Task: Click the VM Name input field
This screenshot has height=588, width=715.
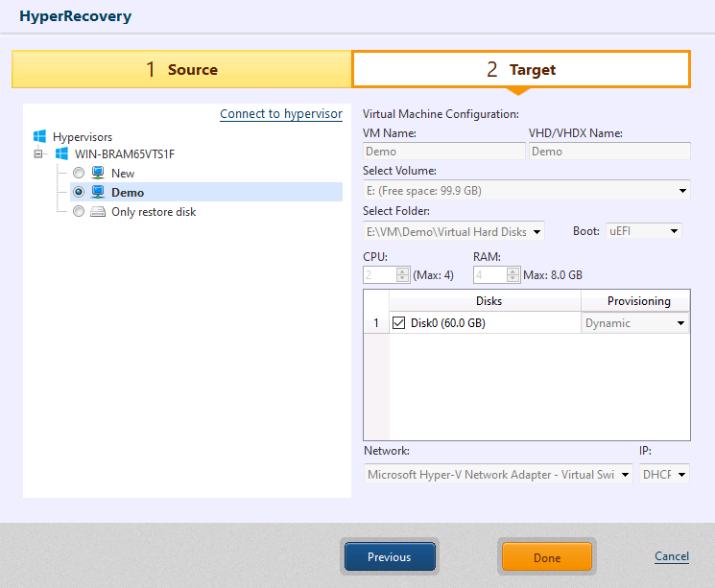Action: pyautogui.click(x=444, y=152)
